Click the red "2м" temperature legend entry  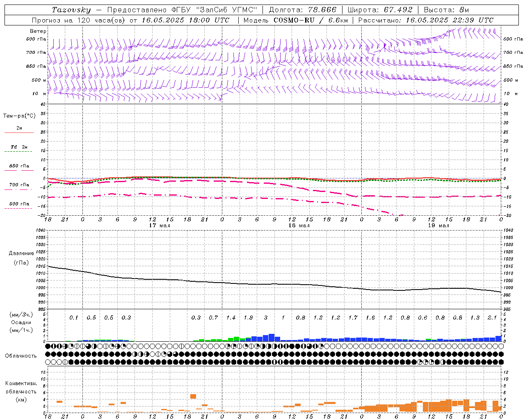pos(19,128)
